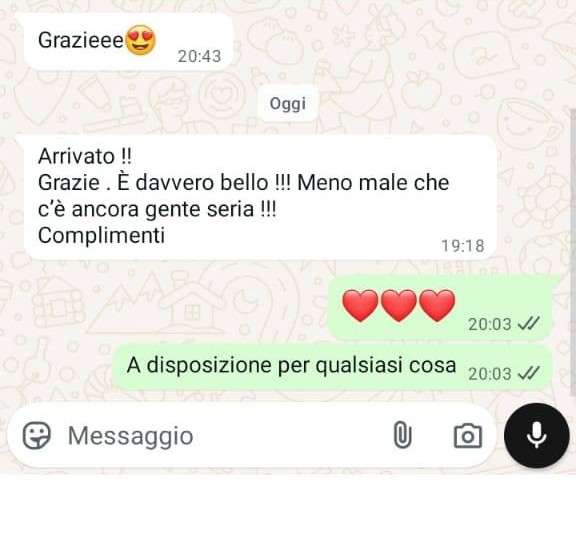
Task: Tap double check marks on disposizione message
Action: [528, 373]
